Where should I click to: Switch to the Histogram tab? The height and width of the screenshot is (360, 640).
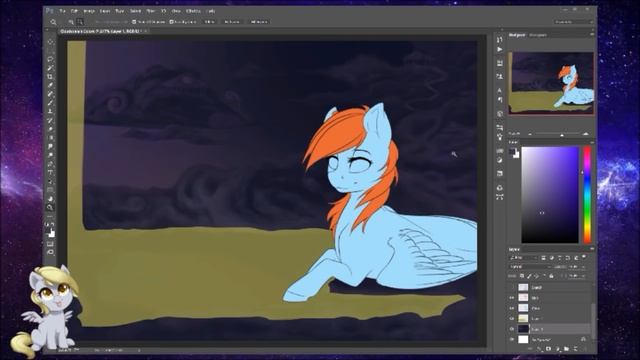538,35
